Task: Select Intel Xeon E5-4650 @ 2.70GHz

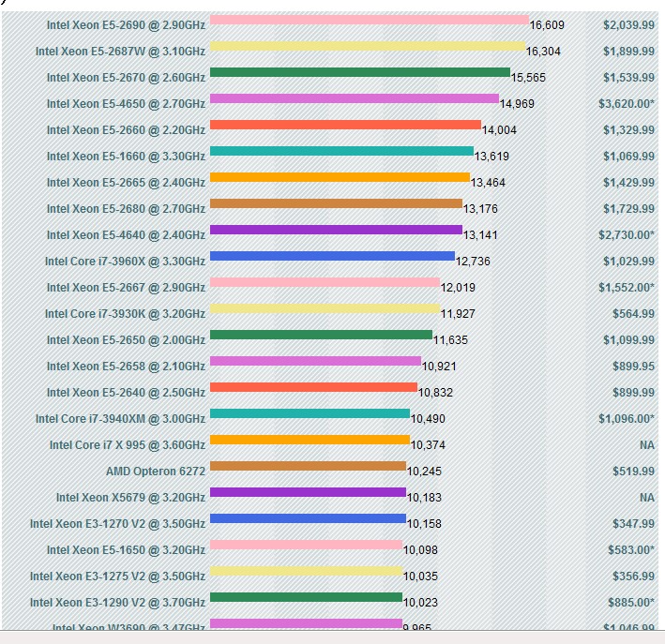Action: coord(126,104)
